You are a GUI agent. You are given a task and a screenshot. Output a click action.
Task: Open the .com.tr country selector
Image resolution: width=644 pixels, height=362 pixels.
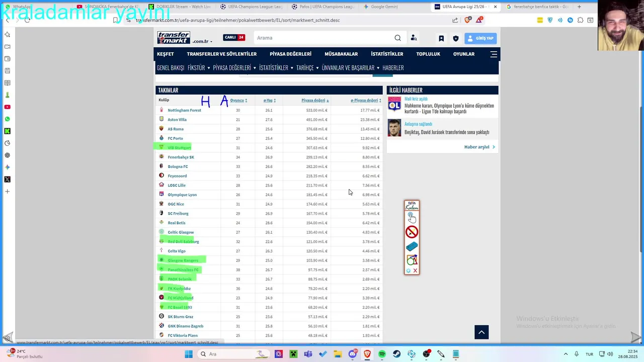tap(202, 41)
